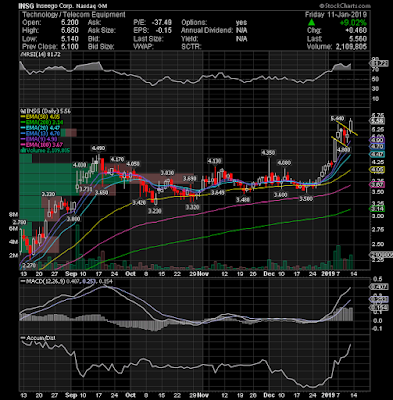The image size is (393, 400).
Task: Click the 3.230 October low label
Action: (x=155, y=211)
